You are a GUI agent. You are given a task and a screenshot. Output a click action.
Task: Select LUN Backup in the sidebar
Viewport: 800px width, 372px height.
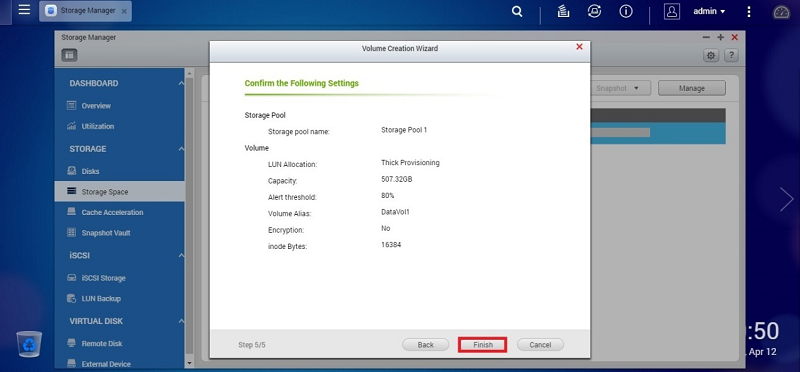point(101,299)
